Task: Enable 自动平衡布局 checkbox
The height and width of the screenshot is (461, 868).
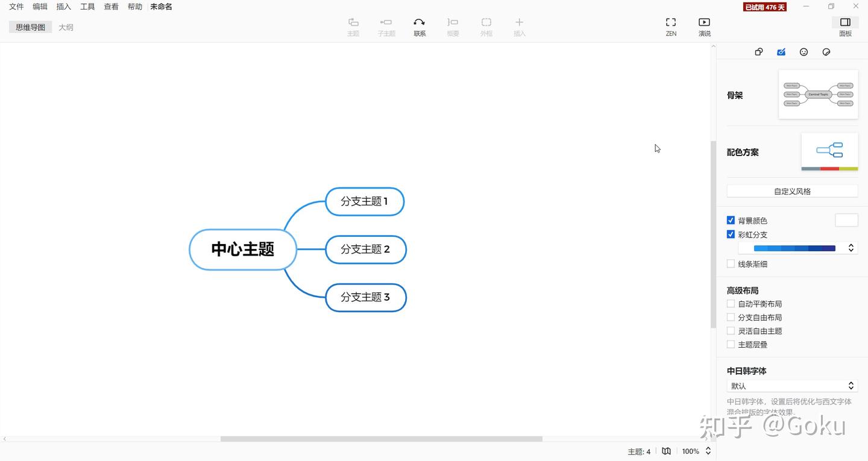Action: 731,304
